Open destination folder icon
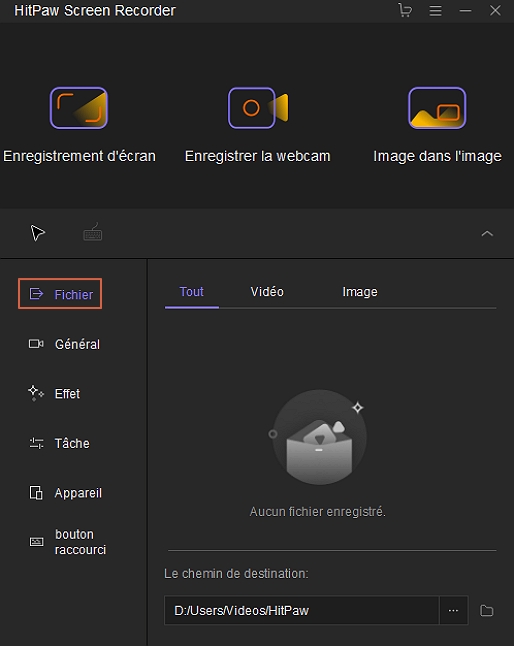This screenshot has height=646, width=514. tap(486, 611)
